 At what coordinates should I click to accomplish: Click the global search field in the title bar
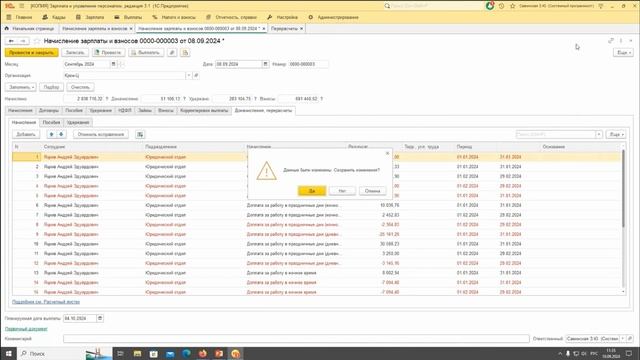[433, 6]
